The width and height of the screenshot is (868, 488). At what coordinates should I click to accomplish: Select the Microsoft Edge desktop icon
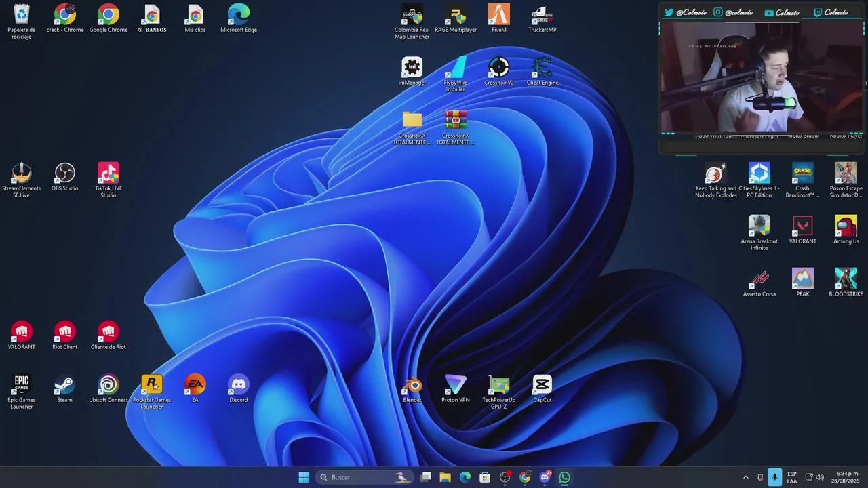tap(239, 18)
